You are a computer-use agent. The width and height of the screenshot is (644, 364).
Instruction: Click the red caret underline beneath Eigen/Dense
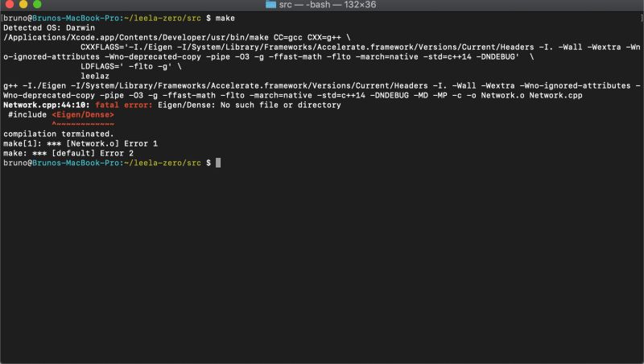point(83,124)
